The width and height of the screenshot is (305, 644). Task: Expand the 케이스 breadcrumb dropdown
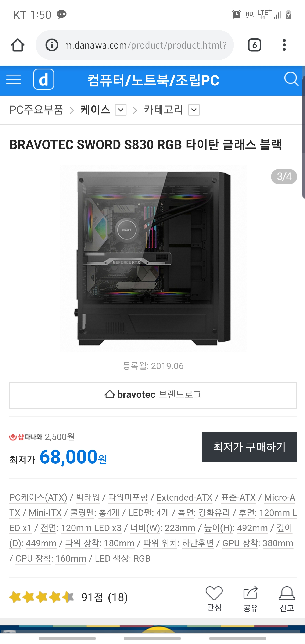tap(121, 110)
